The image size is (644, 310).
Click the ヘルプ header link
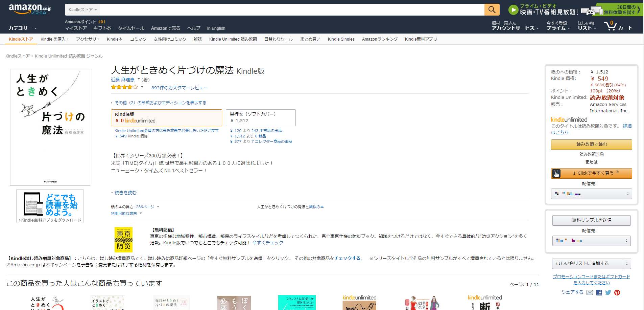click(194, 28)
